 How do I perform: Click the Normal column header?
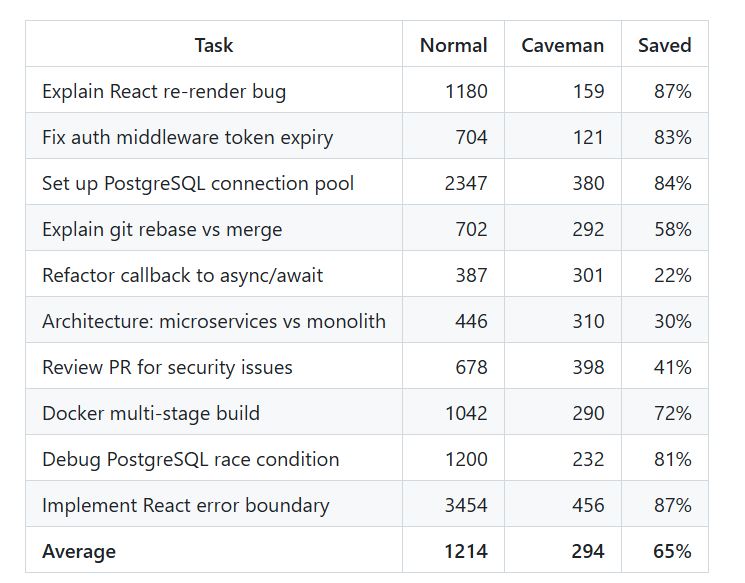[454, 45]
